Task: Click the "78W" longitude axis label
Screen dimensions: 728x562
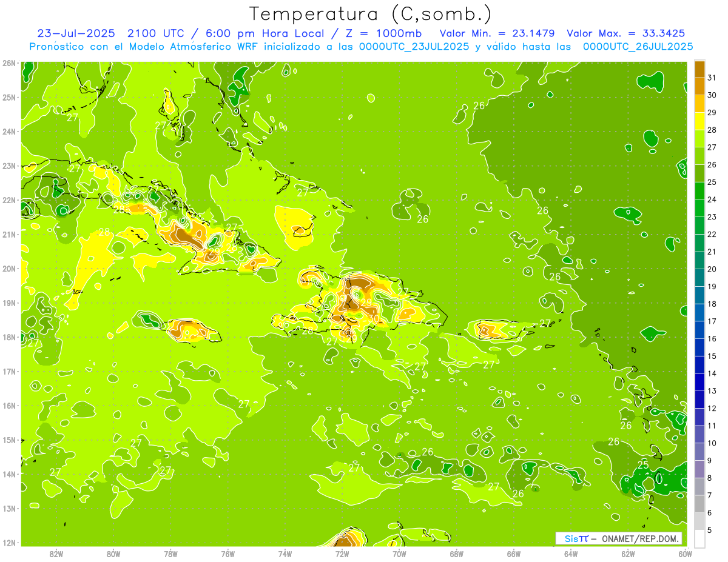Action: pos(170,554)
